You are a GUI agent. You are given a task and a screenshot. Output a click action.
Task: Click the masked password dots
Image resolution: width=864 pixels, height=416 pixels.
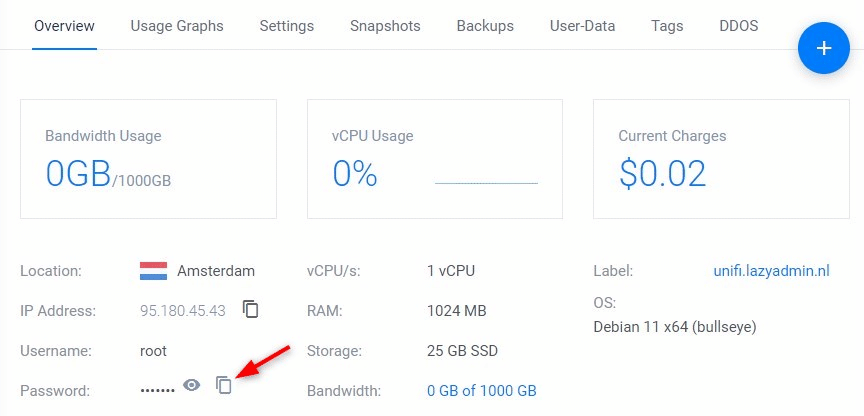[157, 391]
